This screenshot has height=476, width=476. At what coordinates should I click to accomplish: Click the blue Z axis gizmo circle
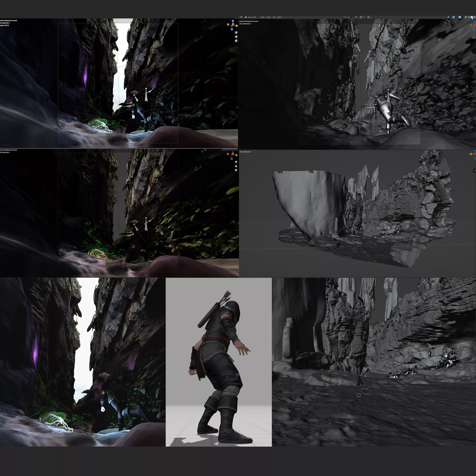tap(233, 21)
